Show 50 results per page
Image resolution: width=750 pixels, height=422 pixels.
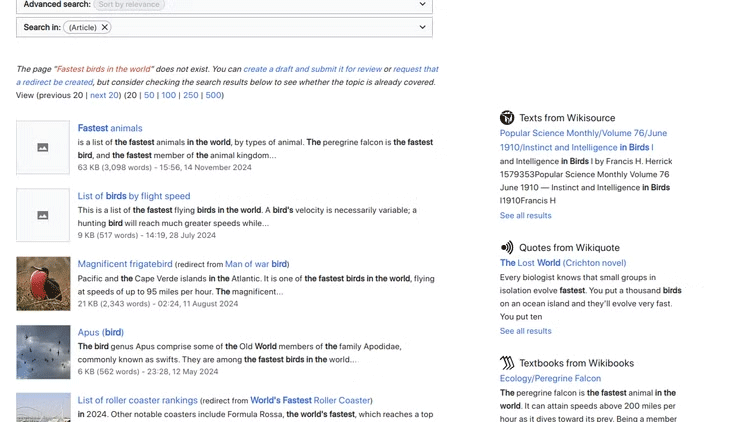[x=149, y=96]
